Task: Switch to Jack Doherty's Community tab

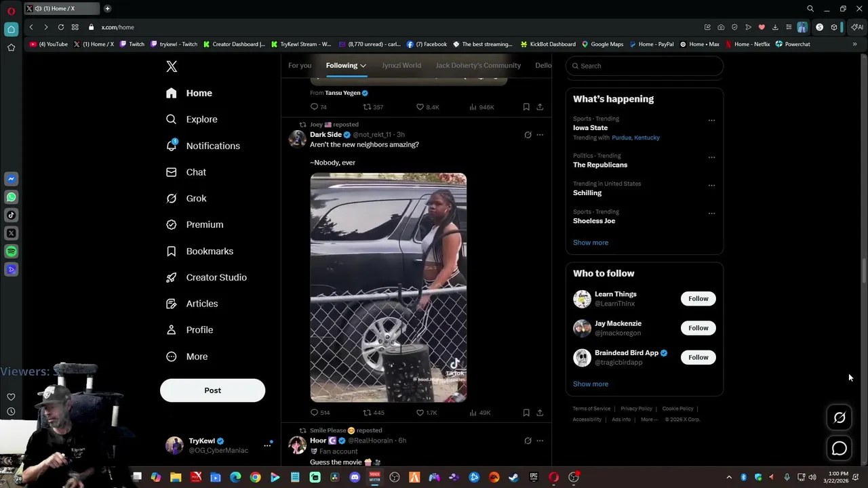Action: click(x=478, y=66)
